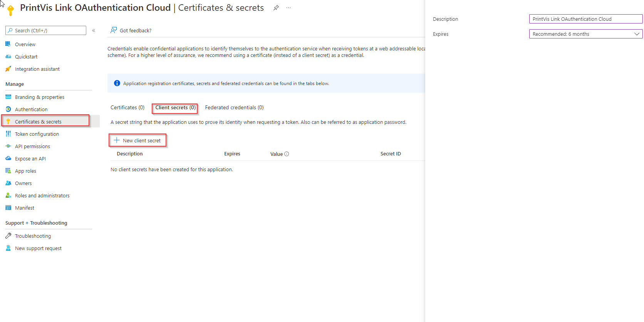This screenshot has height=322, width=644.
Task: Select the Client secrets (0) tab
Action: pyautogui.click(x=175, y=108)
